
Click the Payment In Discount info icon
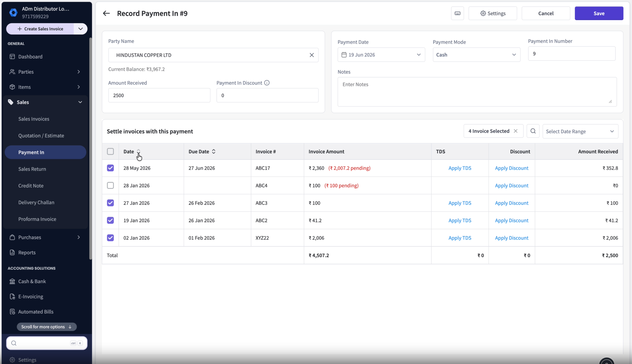coord(267,83)
